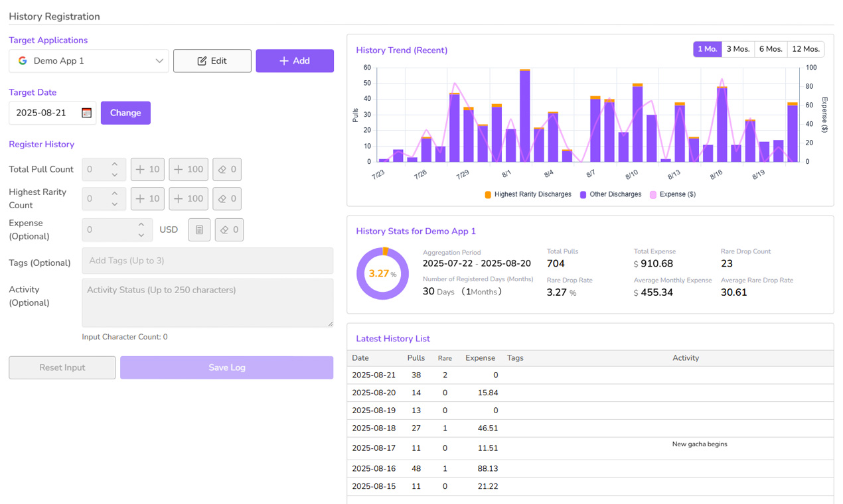Toggle Highest Rarity Discharges legend item
This screenshot has width=843, height=504.
coord(528,194)
